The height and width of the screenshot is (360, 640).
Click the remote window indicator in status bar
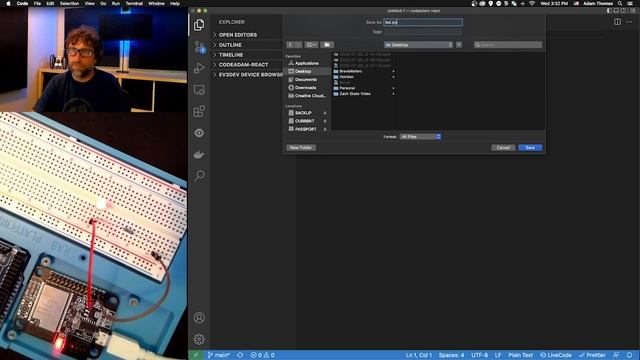coord(196,355)
